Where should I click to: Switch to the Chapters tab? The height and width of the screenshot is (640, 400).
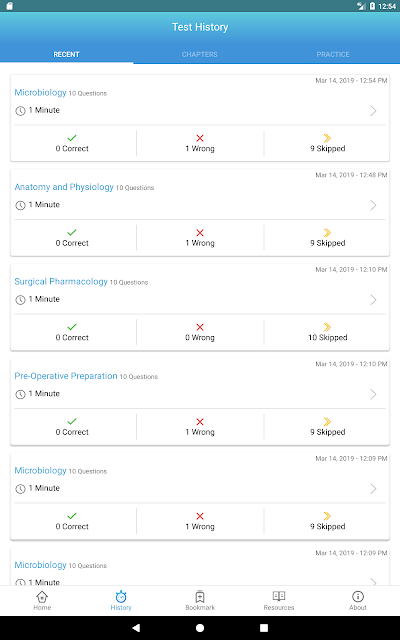tap(200, 54)
